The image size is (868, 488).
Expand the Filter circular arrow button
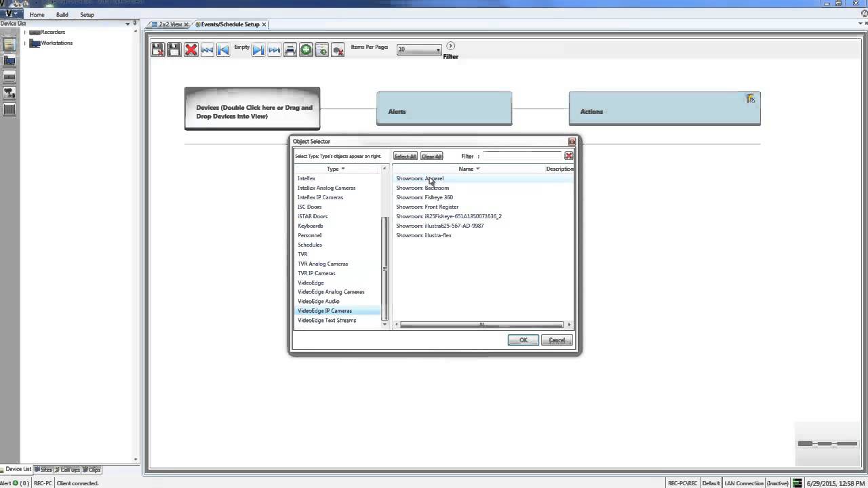[x=450, y=46]
